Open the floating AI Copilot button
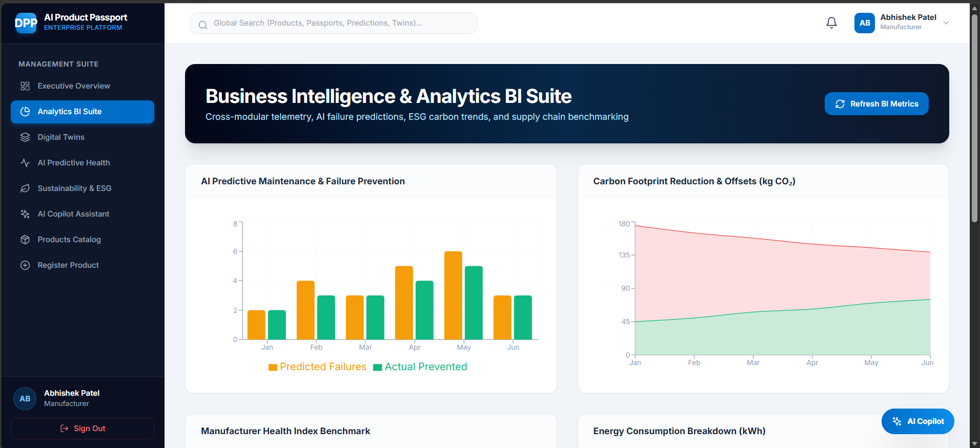The image size is (980, 448). (x=917, y=421)
